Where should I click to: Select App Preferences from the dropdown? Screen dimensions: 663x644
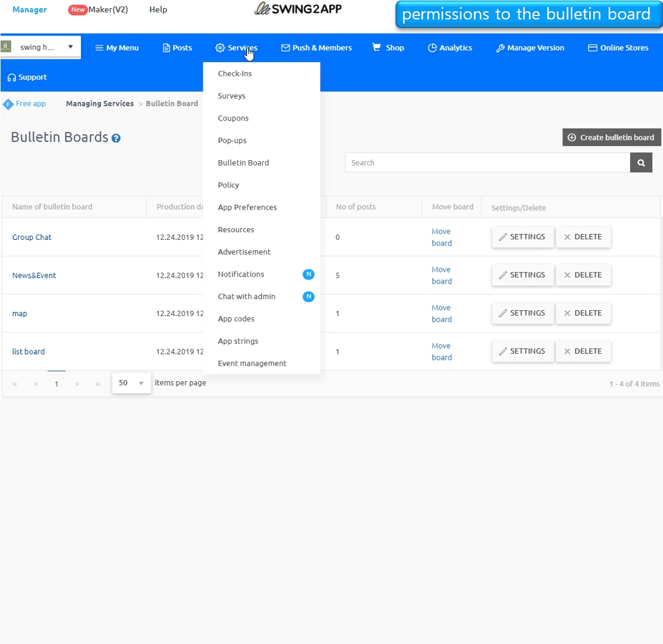261,207
